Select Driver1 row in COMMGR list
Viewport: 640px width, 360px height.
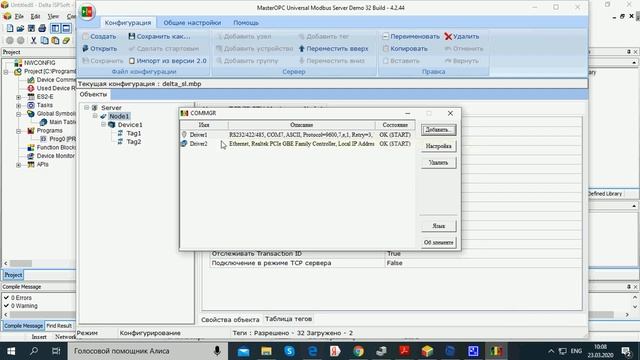[298, 135]
